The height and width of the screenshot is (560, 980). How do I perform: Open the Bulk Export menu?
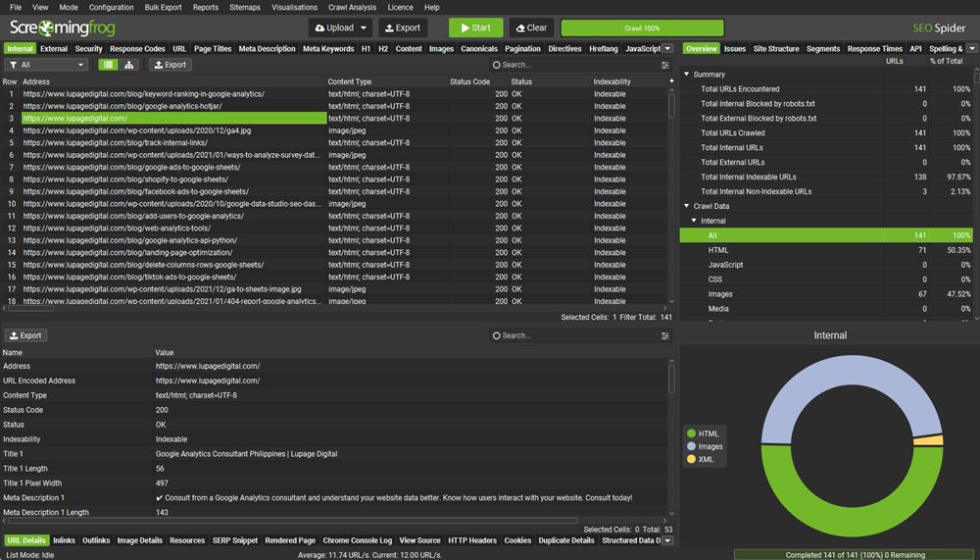click(x=163, y=7)
